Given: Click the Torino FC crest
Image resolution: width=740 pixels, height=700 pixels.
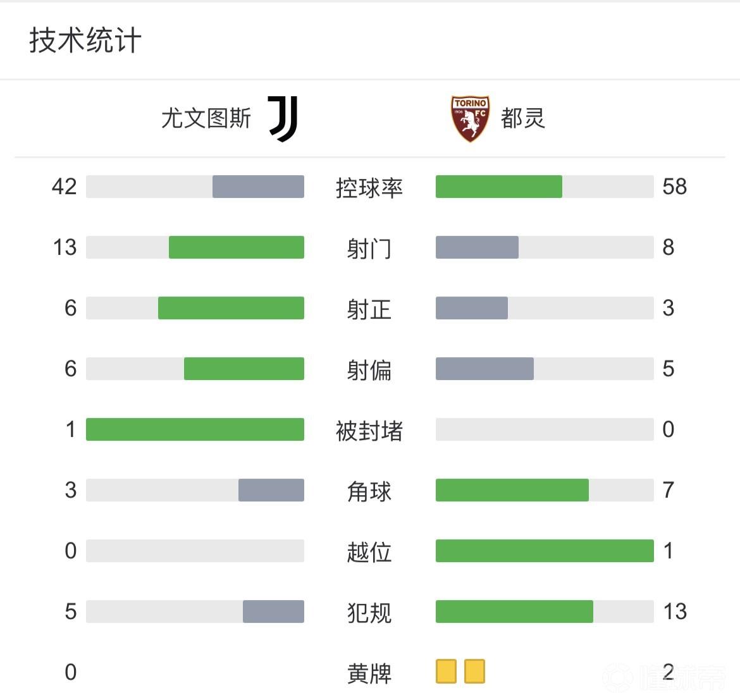Looking at the screenshot, I should [x=470, y=119].
